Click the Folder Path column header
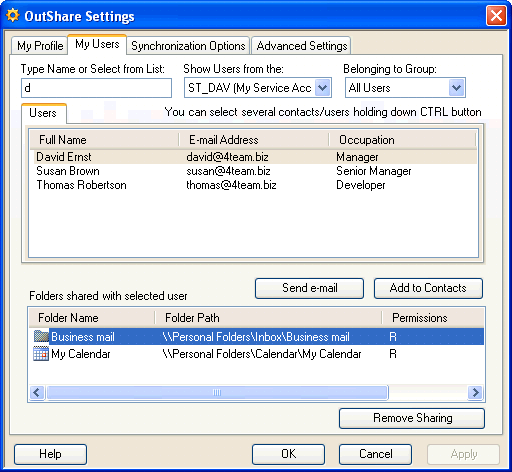The width and height of the screenshot is (512, 472). [x=268, y=318]
